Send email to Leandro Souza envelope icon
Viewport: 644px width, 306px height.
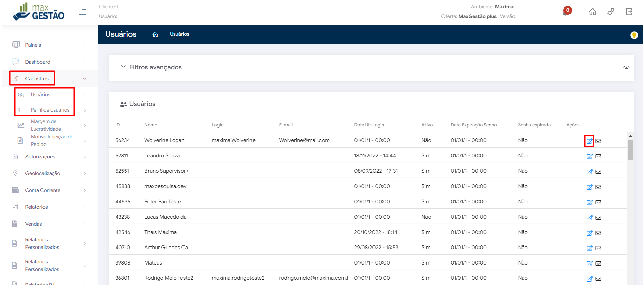point(598,156)
